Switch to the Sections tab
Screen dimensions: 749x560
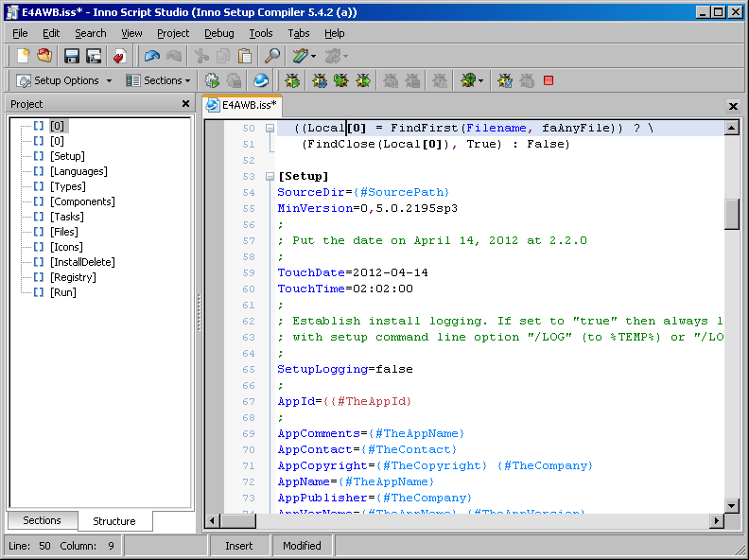tap(43, 521)
